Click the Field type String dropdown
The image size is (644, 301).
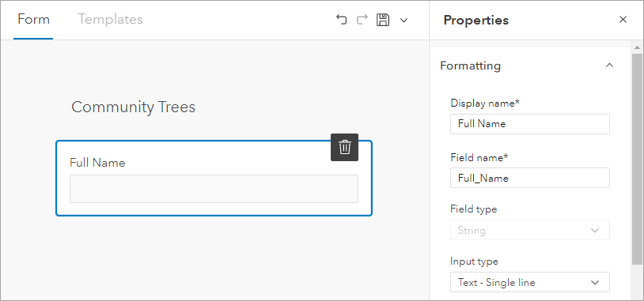(530, 230)
